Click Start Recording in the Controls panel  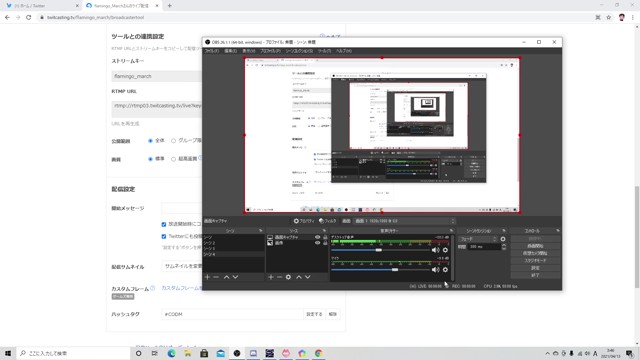click(535, 246)
